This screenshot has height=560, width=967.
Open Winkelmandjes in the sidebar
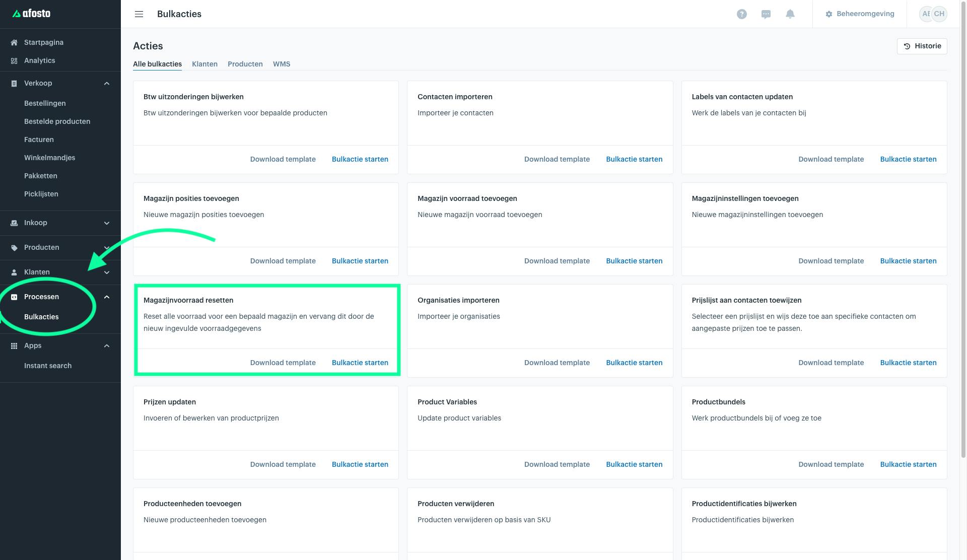click(50, 158)
